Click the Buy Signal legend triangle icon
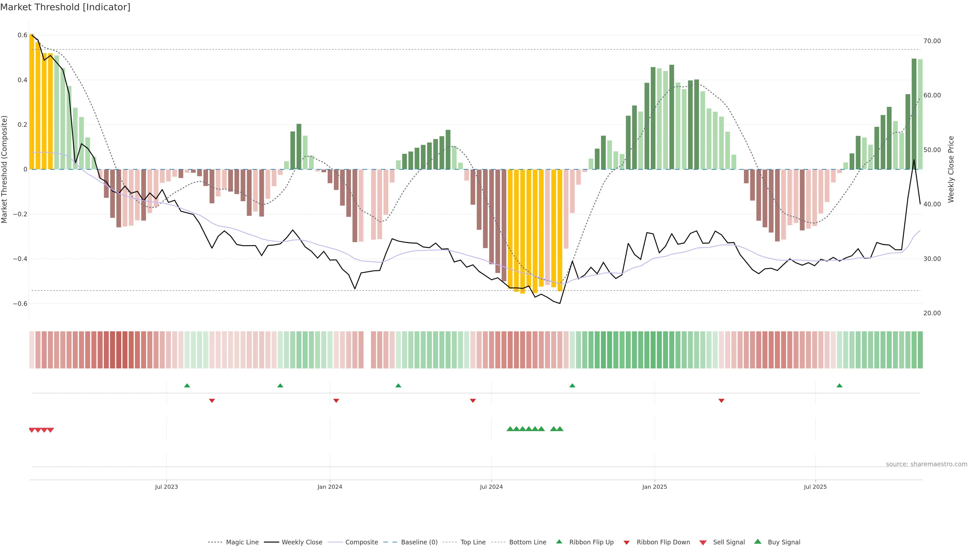This screenshot has height=551, width=980. click(758, 542)
